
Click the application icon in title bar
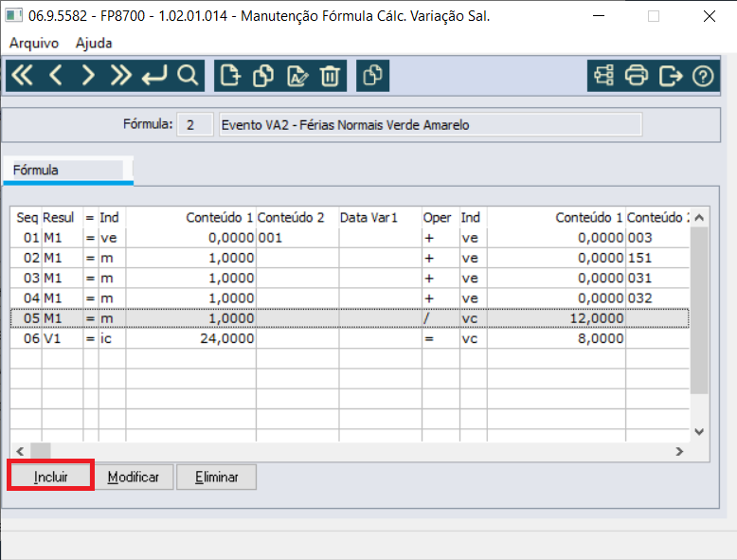pos(13,15)
